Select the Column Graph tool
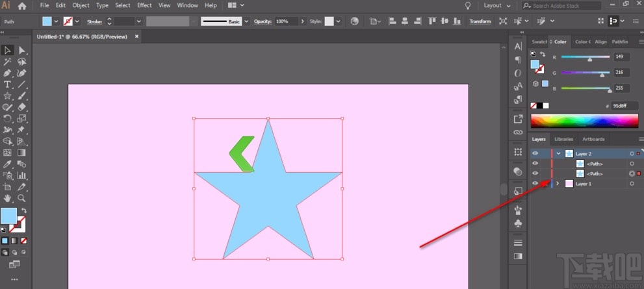Viewport: 644px width, 289px height. pyautogui.click(x=21, y=176)
